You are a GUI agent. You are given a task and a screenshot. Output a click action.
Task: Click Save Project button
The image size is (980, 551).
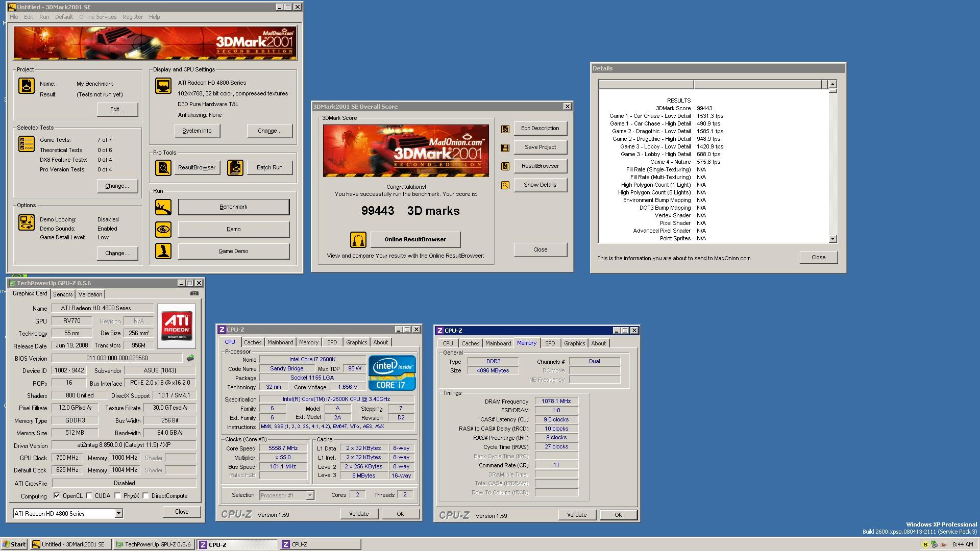540,147
